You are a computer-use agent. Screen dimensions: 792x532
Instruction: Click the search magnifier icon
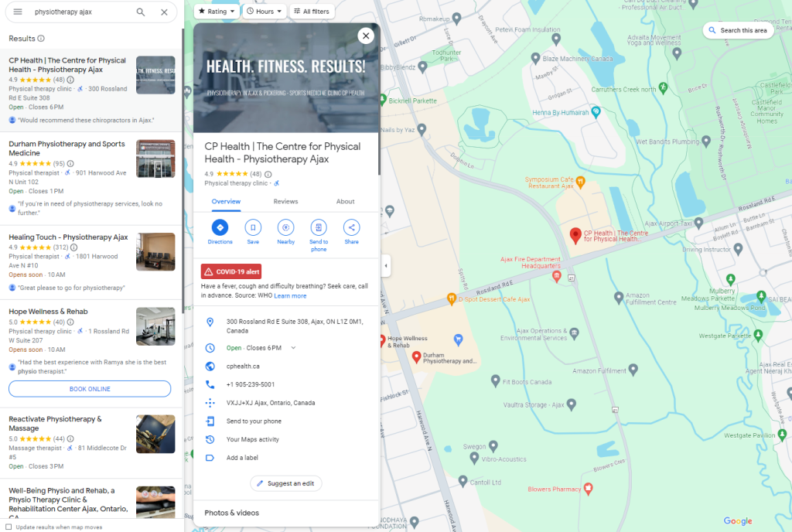click(141, 12)
